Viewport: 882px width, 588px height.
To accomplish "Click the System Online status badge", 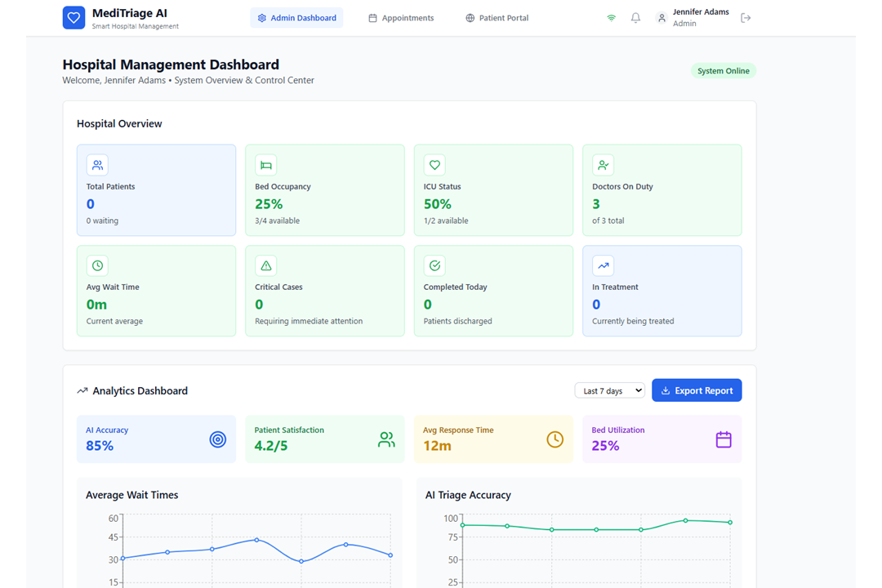I will click(724, 71).
